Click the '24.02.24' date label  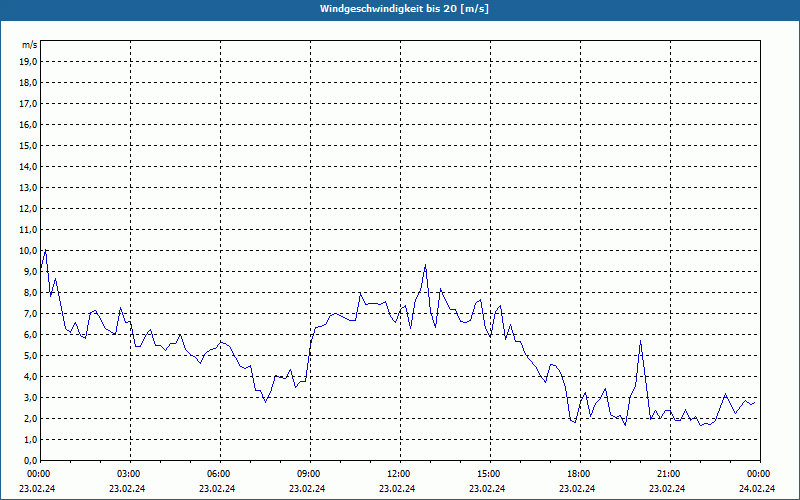pyautogui.click(x=757, y=488)
